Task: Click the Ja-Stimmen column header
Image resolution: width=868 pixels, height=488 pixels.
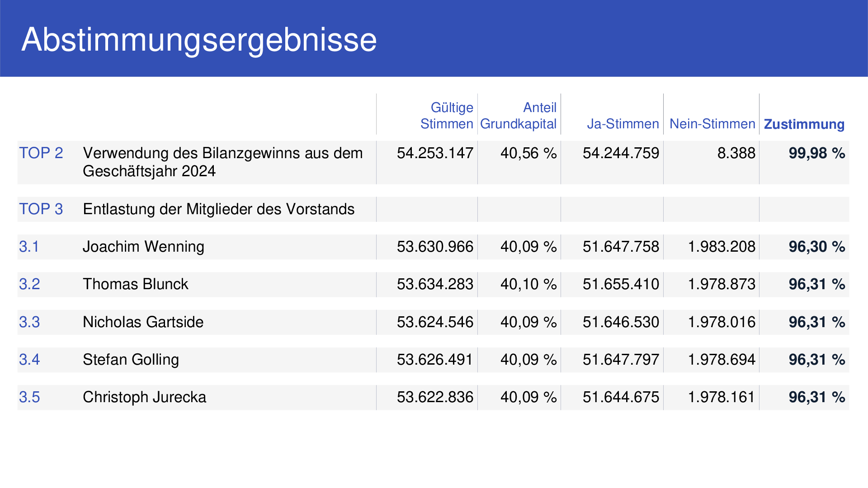Action: point(623,124)
